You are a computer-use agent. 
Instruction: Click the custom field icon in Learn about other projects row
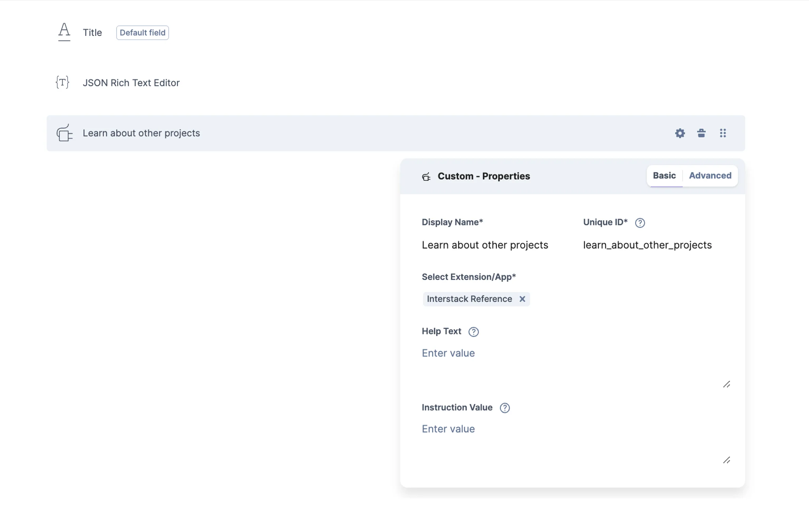pos(64,133)
